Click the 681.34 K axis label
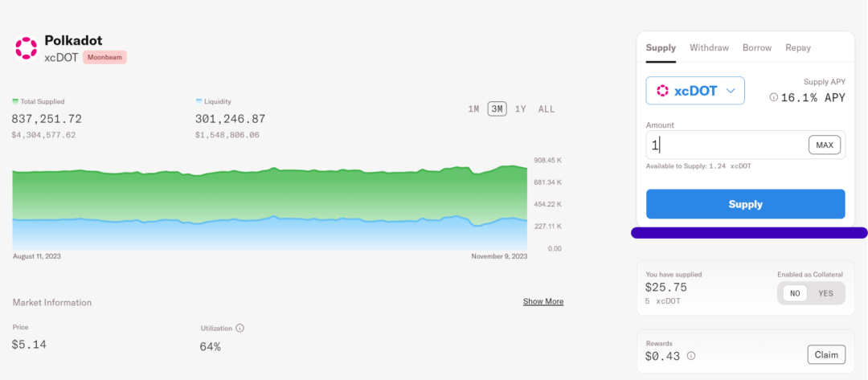The width and height of the screenshot is (868, 380). point(547,182)
